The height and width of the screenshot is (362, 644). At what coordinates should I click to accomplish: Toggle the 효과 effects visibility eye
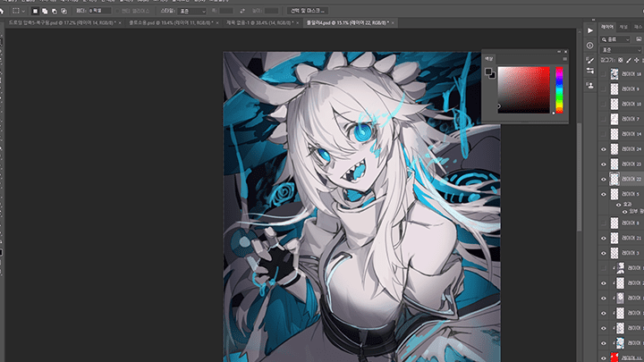pyautogui.click(x=619, y=205)
